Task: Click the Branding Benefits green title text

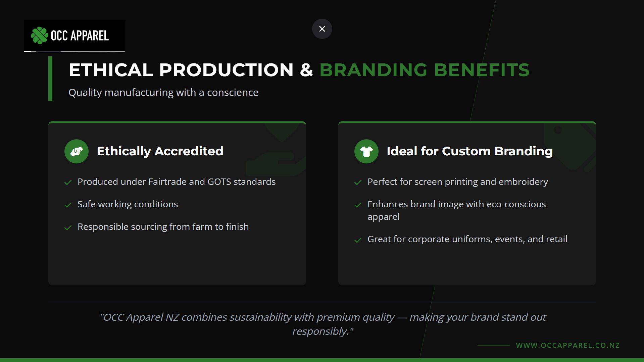Action: [x=424, y=70]
